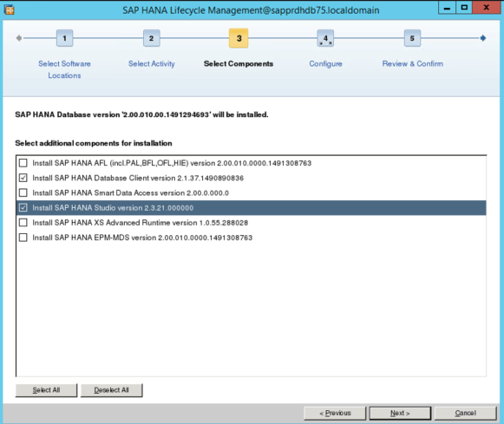Image resolution: width=504 pixels, height=424 pixels.
Task: Click the Select additional components heading
Action: (x=94, y=143)
